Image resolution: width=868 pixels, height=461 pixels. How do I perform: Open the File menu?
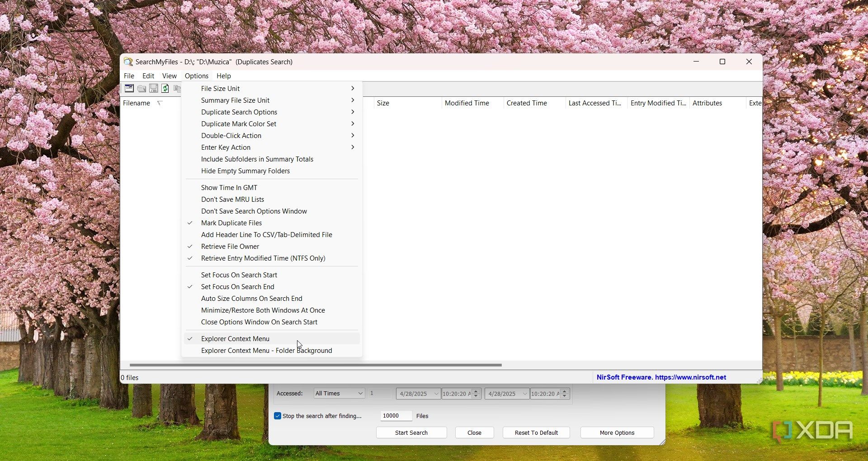(129, 76)
